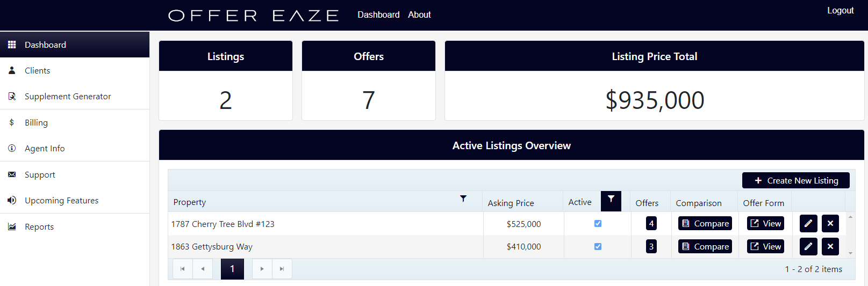Delete the 1863 Gettysburg Way listing with X icon
Image resolution: width=868 pixels, height=286 pixels.
(830, 246)
